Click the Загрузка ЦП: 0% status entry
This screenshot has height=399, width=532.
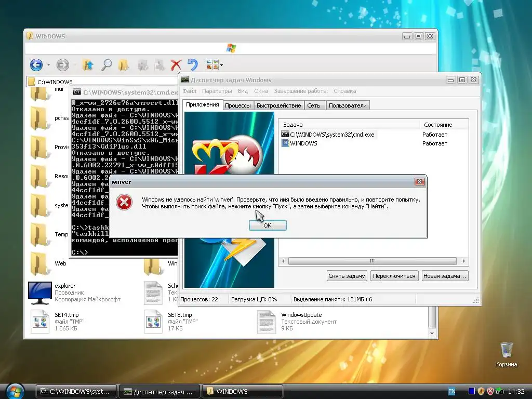(x=254, y=299)
